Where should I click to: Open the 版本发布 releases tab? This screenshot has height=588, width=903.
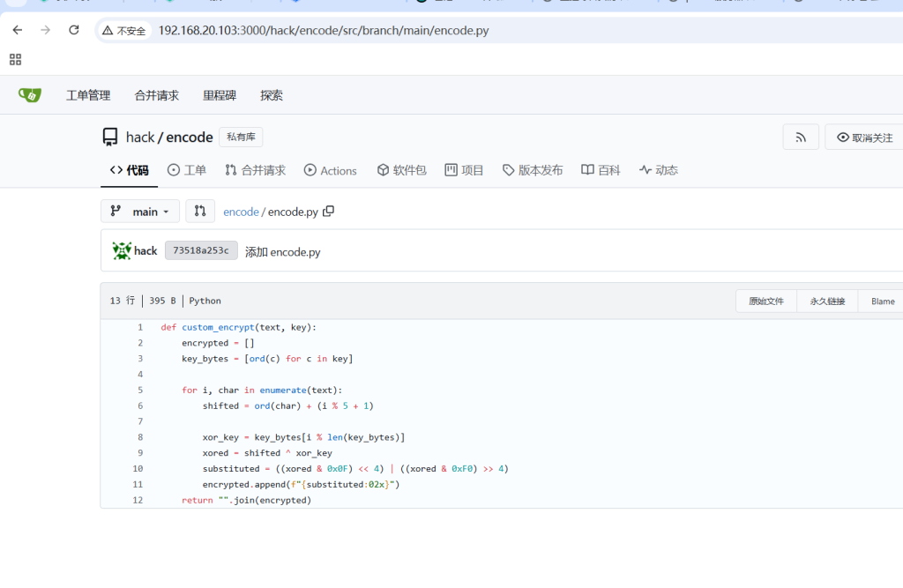tap(533, 170)
